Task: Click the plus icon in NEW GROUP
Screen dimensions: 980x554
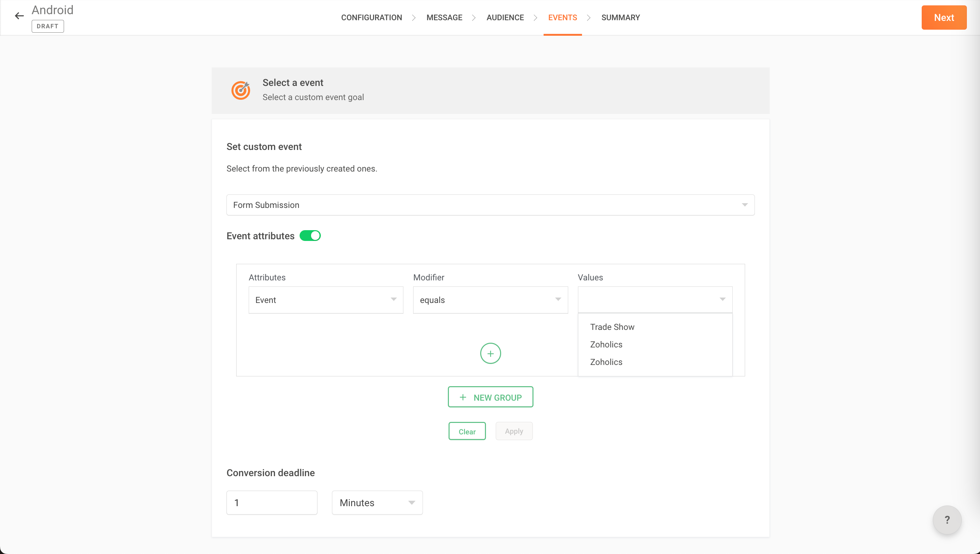Action: tap(463, 397)
